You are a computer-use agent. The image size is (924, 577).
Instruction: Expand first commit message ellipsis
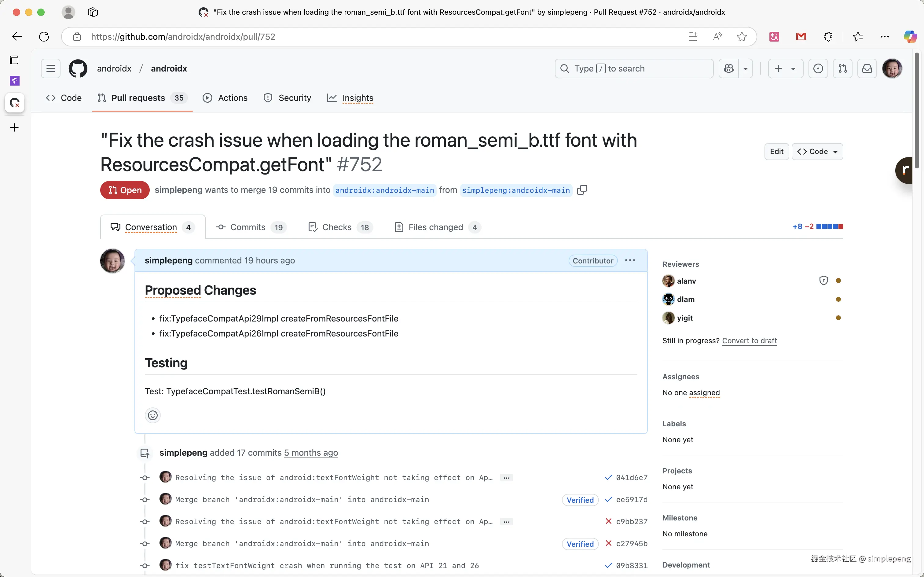[506, 477]
